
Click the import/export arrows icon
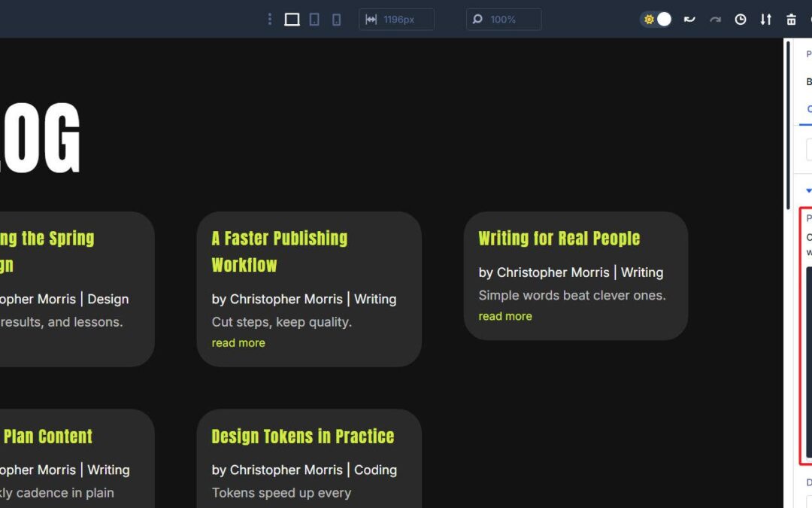click(x=765, y=20)
